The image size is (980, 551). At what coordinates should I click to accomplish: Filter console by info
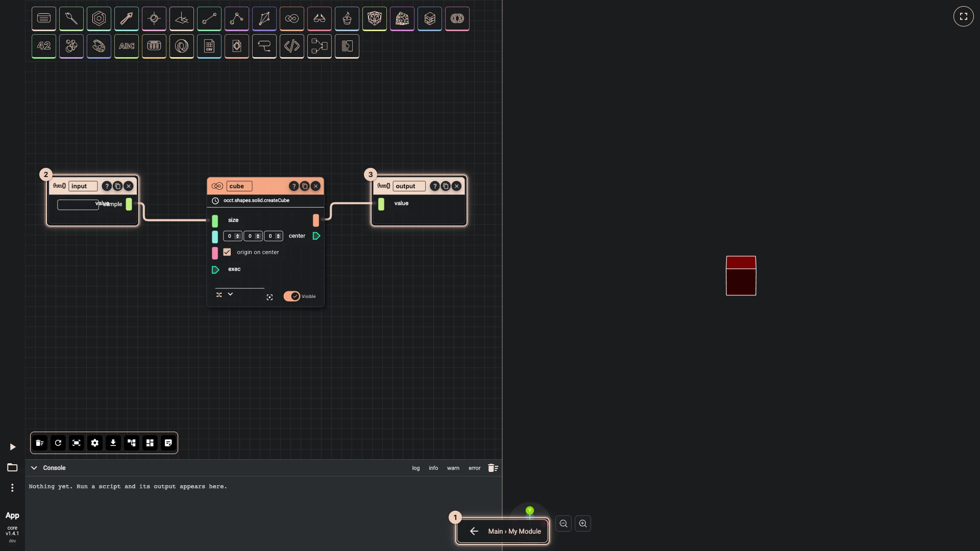tap(433, 468)
